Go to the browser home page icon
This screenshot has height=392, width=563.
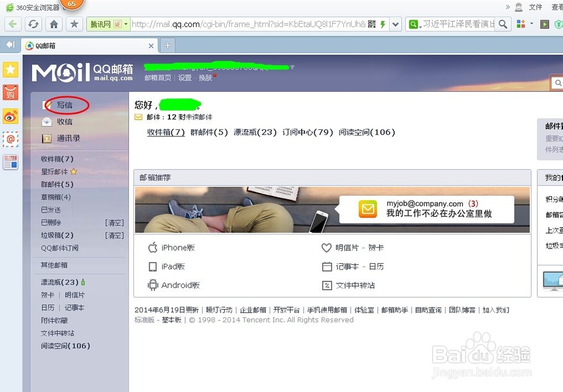tap(54, 24)
